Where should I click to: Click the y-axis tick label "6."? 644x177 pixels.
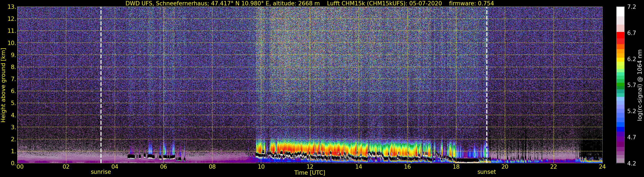coord(13,91)
